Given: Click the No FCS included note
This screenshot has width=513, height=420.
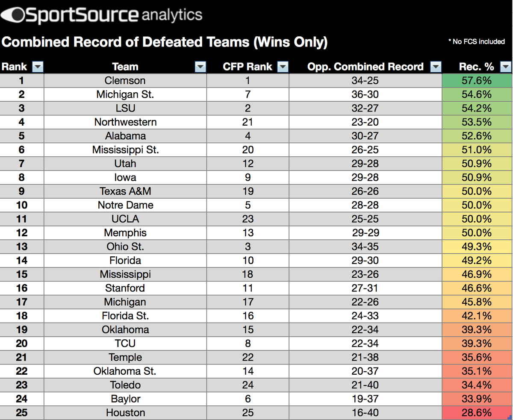Looking at the screenshot, I should coord(476,41).
